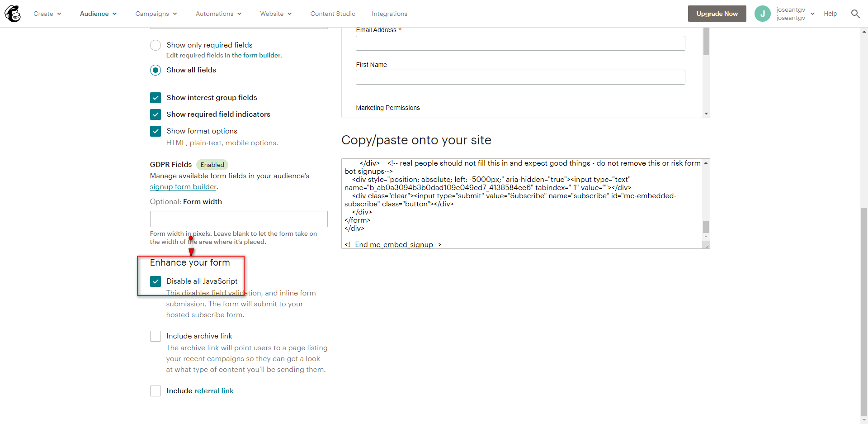
Task: Toggle Show interest group fields checkbox
Action: pyautogui.click(x=156, y=98)
